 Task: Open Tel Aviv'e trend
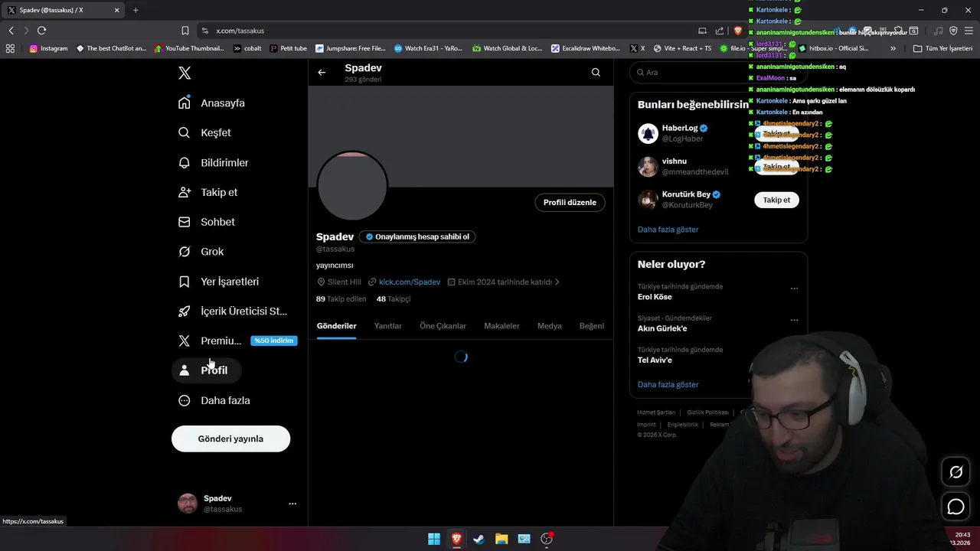point(655,360)
